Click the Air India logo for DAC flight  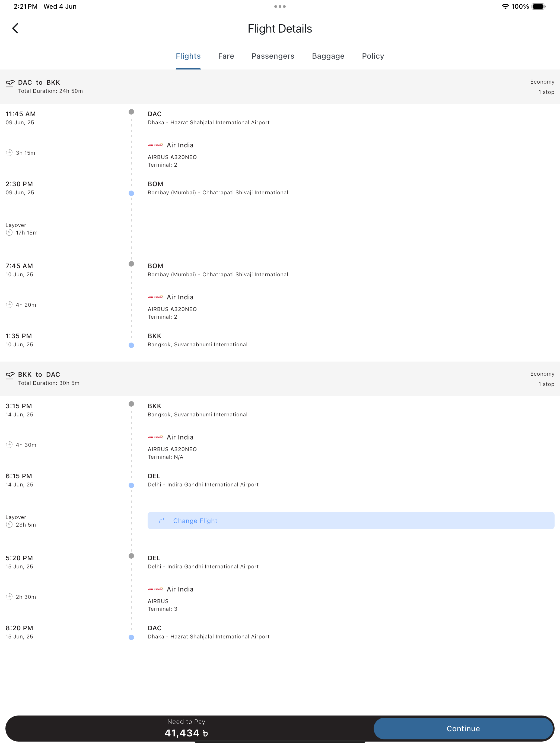tap(155, 145)
